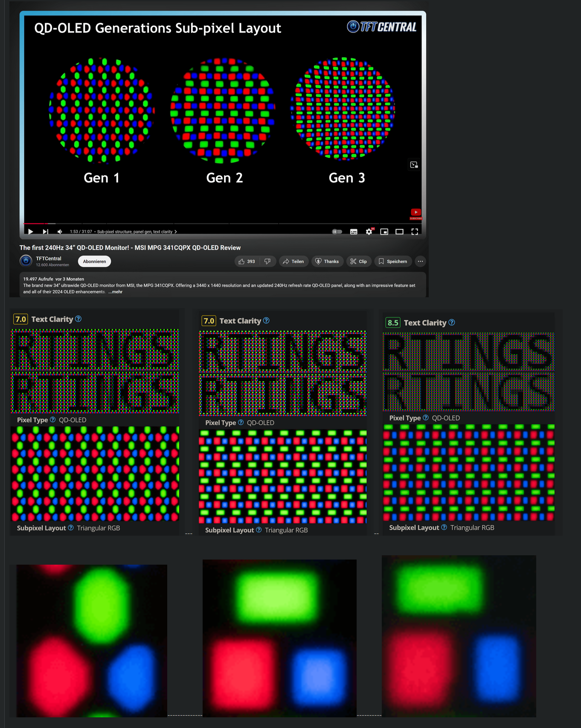
Task: Mute the video volume
Action: 60,232
